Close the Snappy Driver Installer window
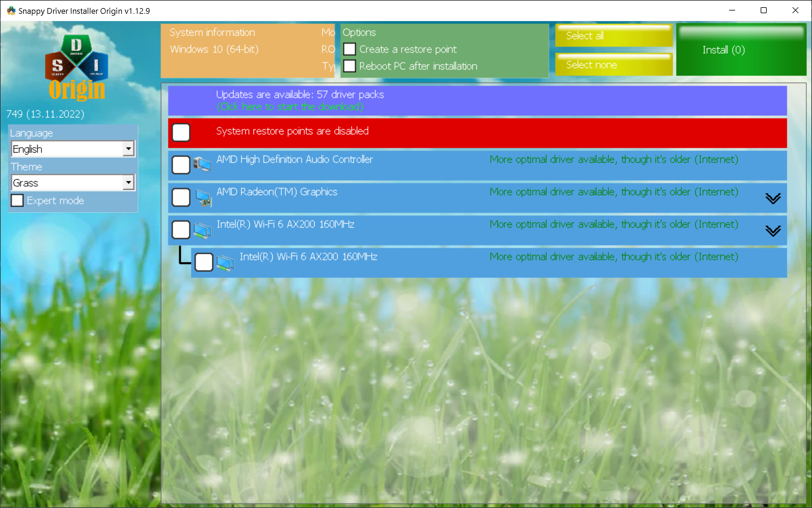This screenshot has width=812, height=508. pos(795,11)
